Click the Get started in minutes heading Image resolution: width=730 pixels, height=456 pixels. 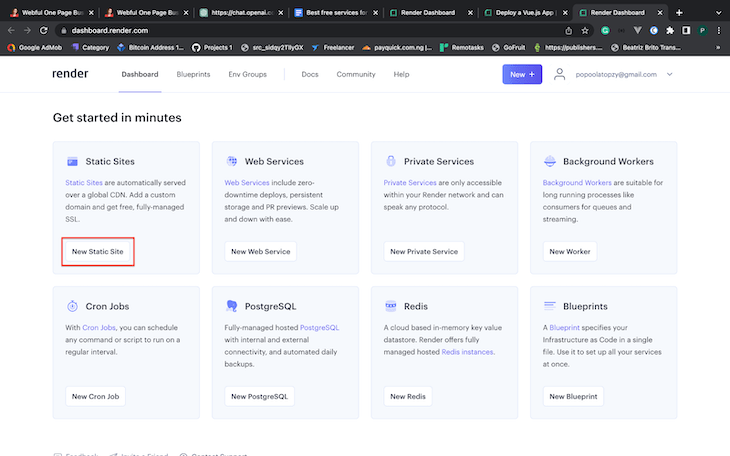(x=117, y=117)
